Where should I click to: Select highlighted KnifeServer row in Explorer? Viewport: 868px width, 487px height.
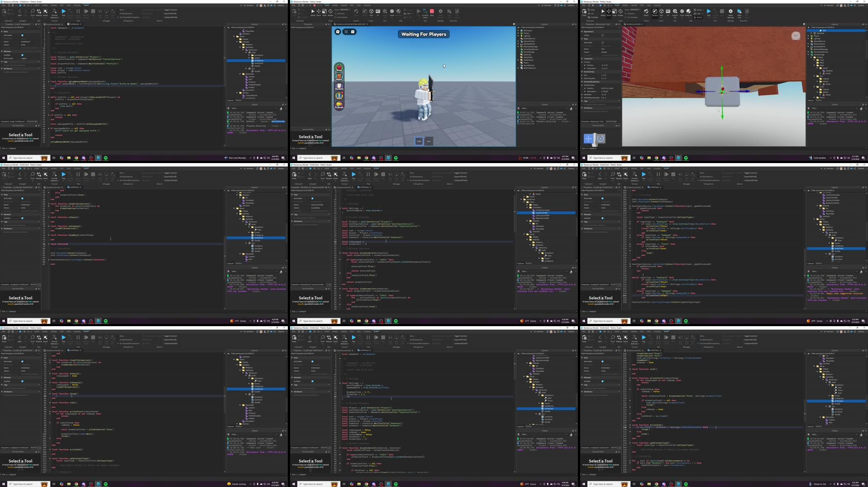256,61
